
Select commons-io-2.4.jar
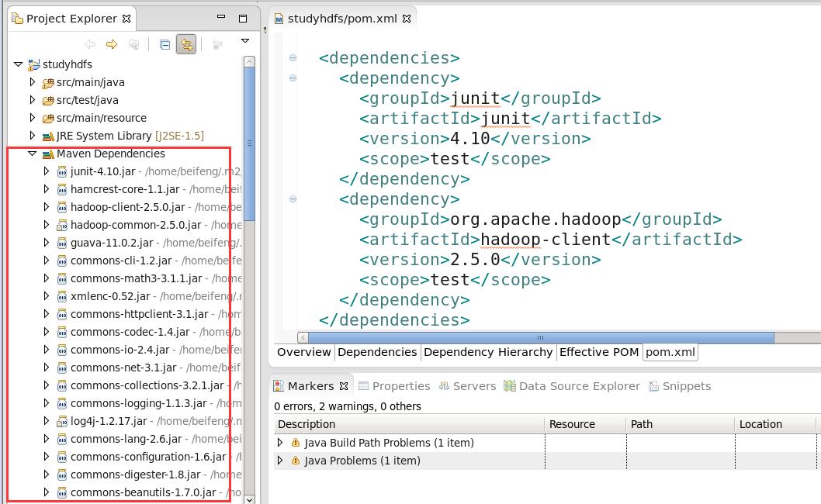[x=120, y=350]
